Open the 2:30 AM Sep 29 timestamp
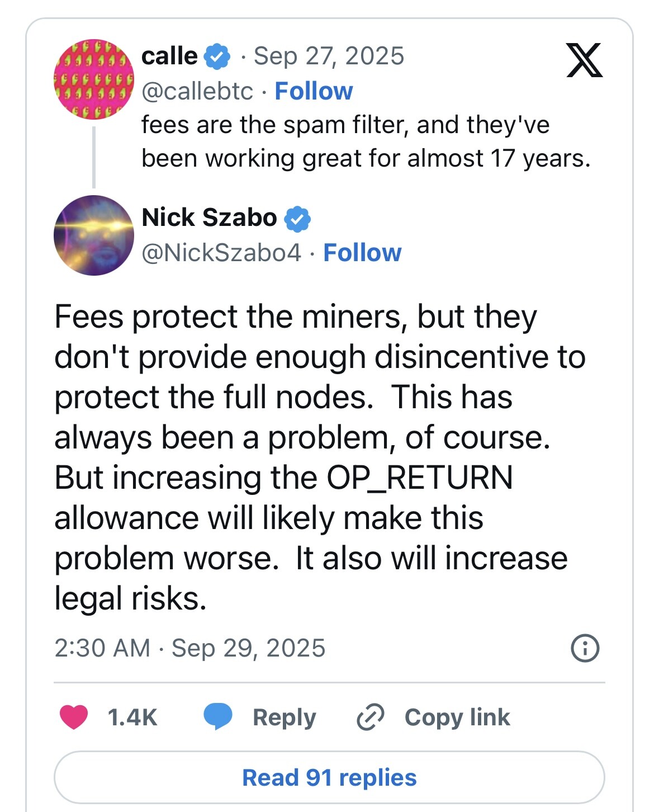The height and width of the screenshot is (812, 659). click(x=189, y=648)
